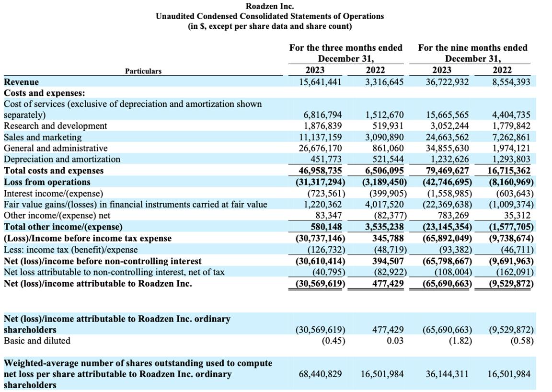
Task: Select depreciation value 451,773
Action: pos(326,159)
